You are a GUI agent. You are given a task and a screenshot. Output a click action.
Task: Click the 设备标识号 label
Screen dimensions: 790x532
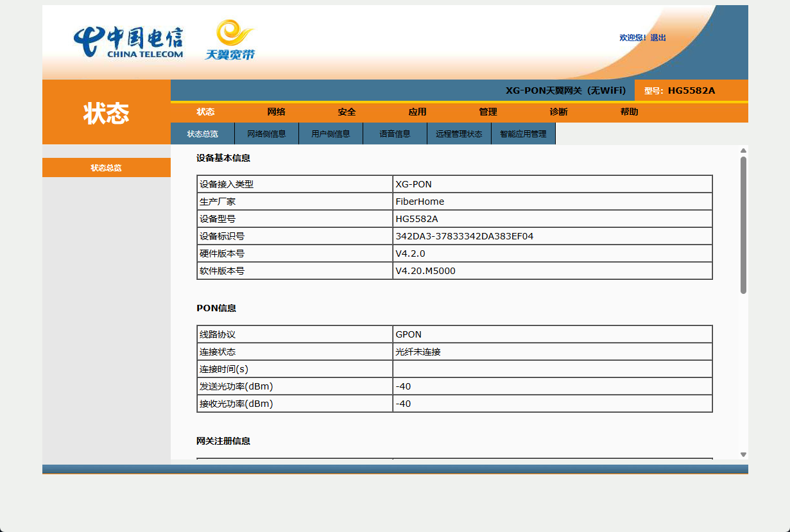(222, 236)
